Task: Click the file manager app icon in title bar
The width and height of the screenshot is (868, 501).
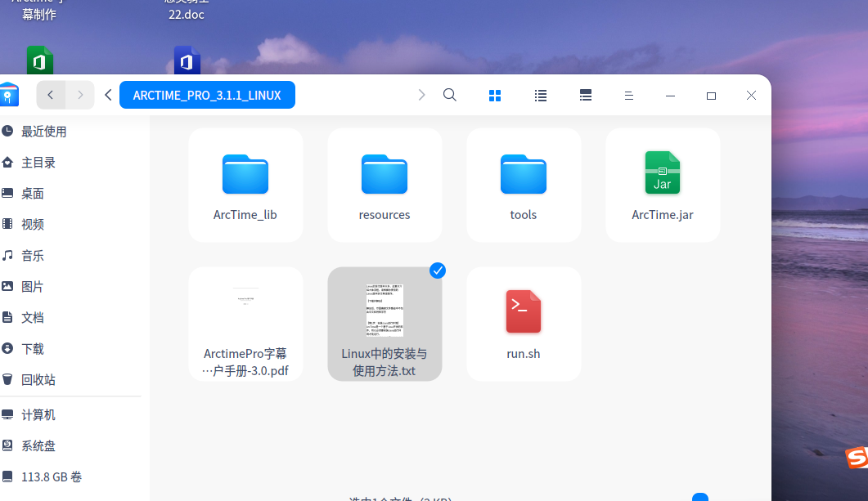Action: pos(9,95)
